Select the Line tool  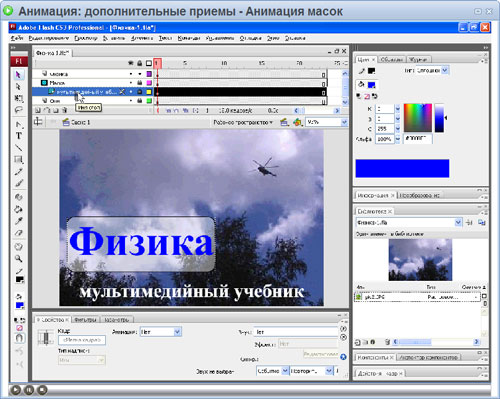(x=18, y=147)
